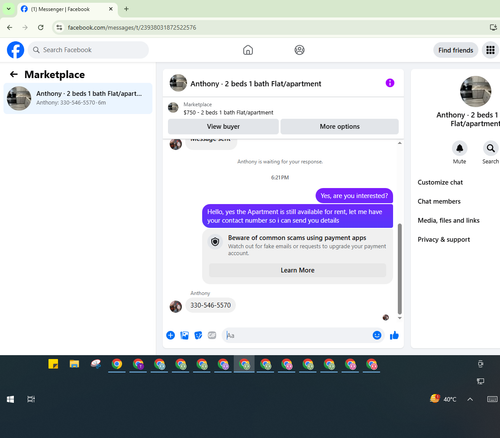
Task: Click the listing thumbnail beside $750 listing
Action: 173,108
